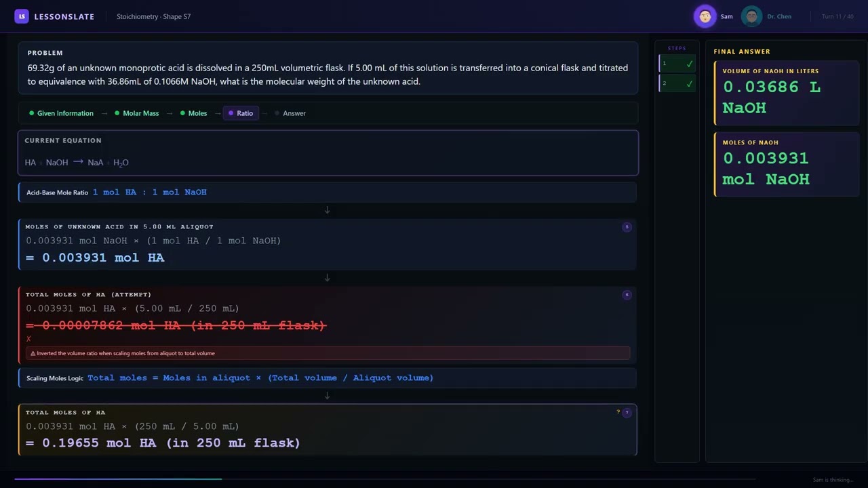This screenshot has height=488, width=868.
Task: Click the Steps panel heading
Action: pos(677,48)
